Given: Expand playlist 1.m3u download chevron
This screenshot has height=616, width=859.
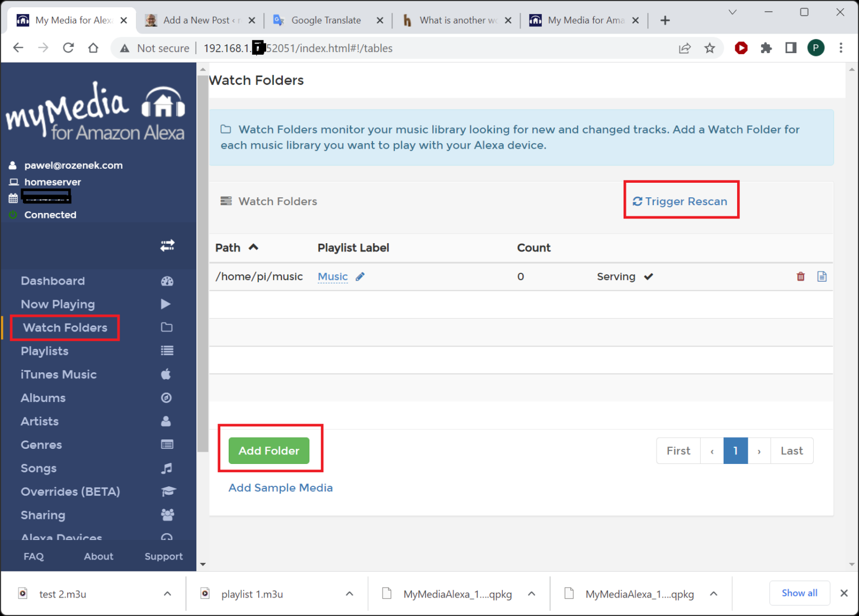Looking at the screenshot, I should pyautogui.click(x=350, y=594).
